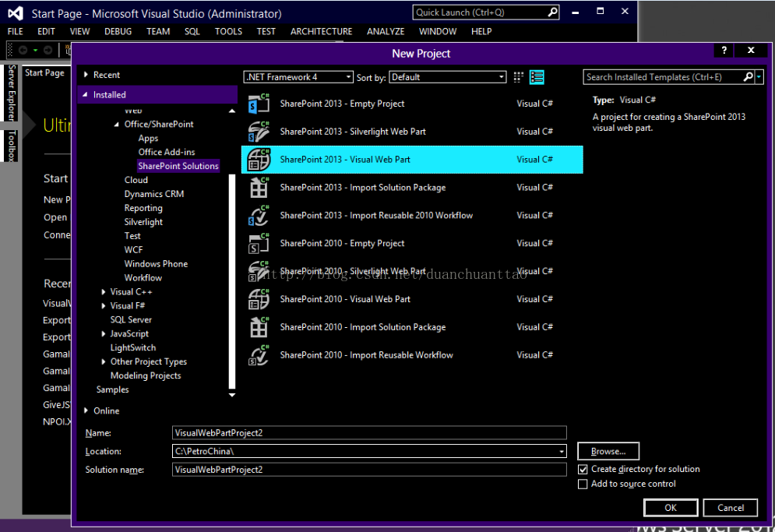This screenshot has width=775, height=532.
Task: Expand the JavaScript node
Action: point(104,333)
